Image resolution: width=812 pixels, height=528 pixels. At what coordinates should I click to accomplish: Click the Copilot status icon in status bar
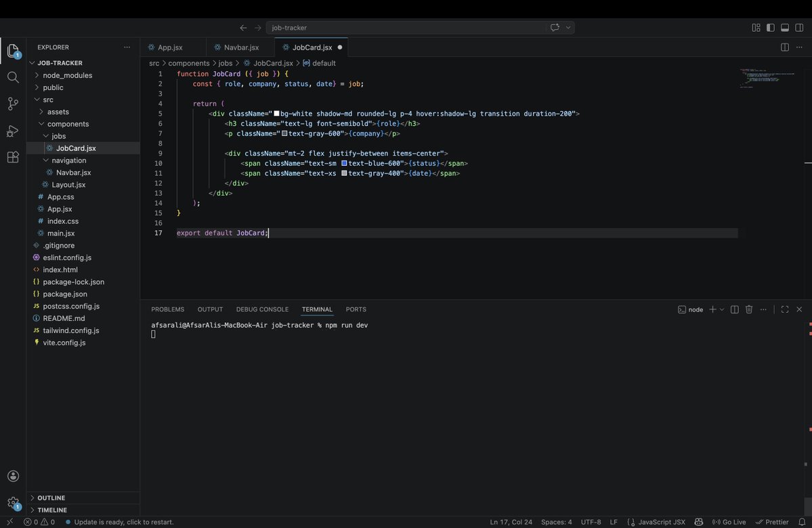pyautogui.click(x=699, y=522)
